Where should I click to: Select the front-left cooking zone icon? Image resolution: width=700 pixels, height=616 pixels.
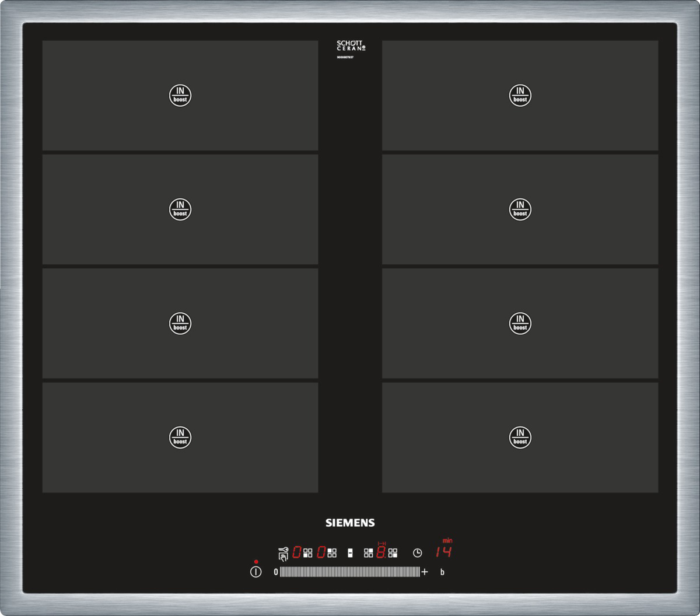308,552
